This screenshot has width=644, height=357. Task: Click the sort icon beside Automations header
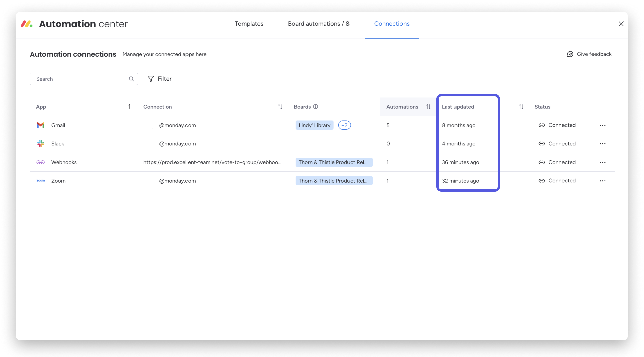pyautogui.click(x=429, y=107)
